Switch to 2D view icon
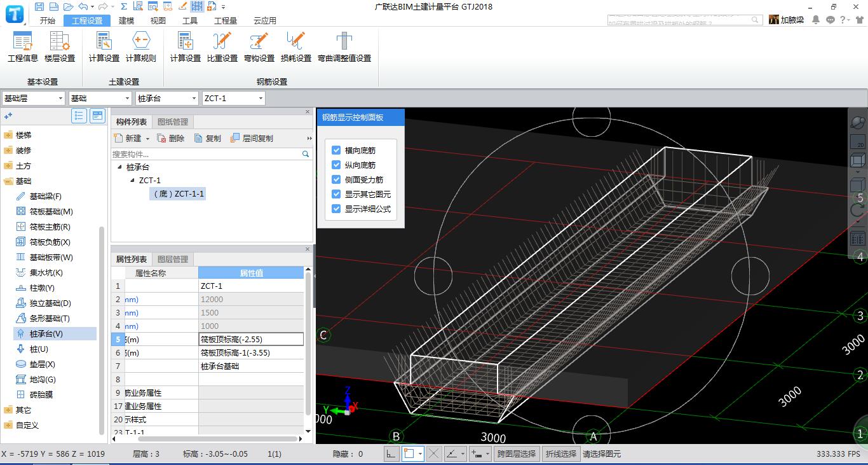Screen dimensions: 868x465 (x=858, y=142)
